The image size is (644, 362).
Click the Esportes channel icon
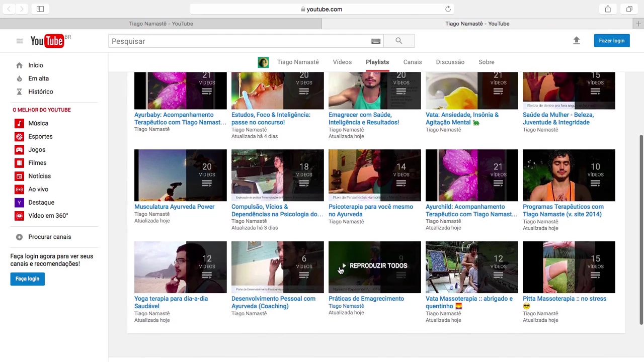pyautogui.click(x=19, y=136)
